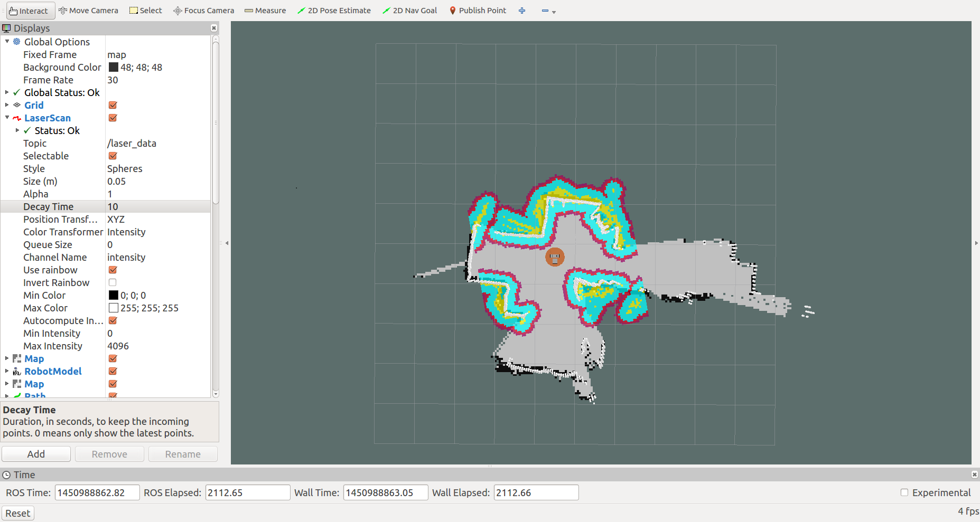
Task: Expand Global Status: Ok
Action: pos(7,92)
